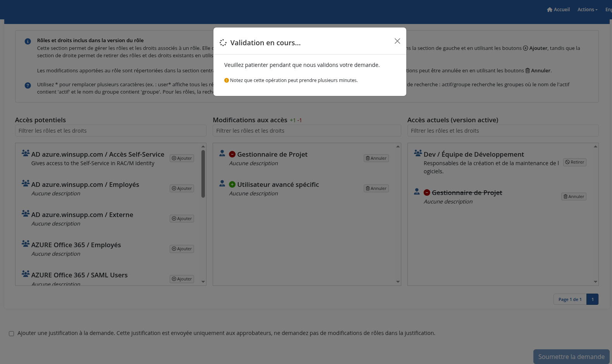This screenshot has width=612, height=364.
Task: Click the green plus icon of Utilisateur avancé spécifique
Action: point(232,185)
